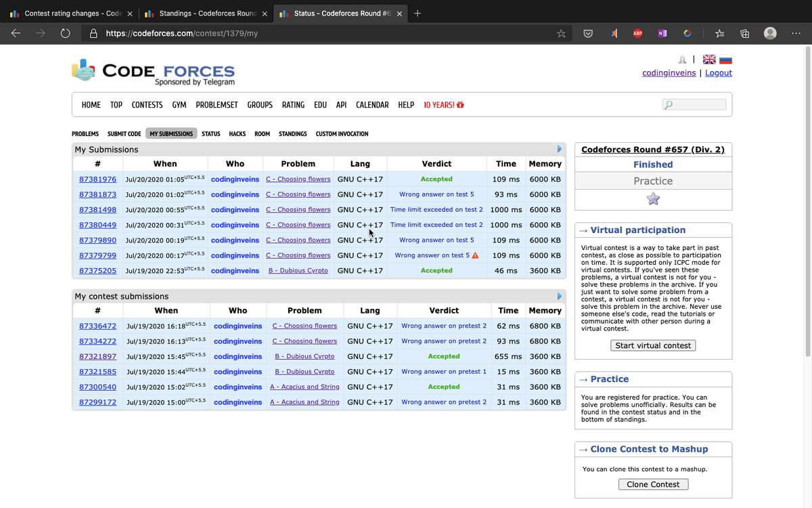Click the Logout link
The height and width of the screenshot is (508, 812).
pos(719,73)
